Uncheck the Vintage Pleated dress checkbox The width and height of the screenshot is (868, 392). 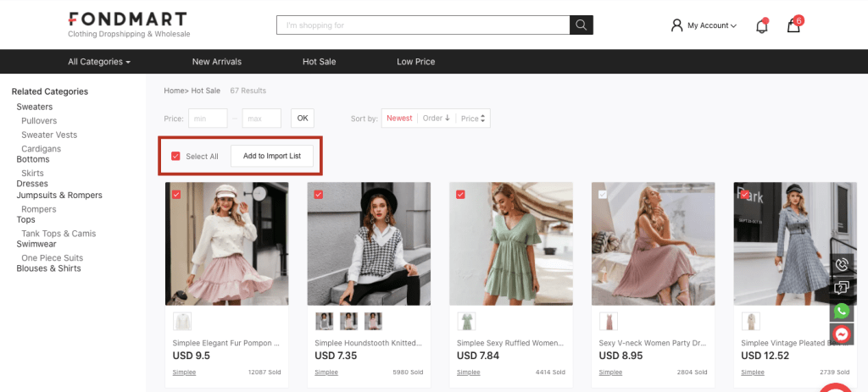coord(745,194)
